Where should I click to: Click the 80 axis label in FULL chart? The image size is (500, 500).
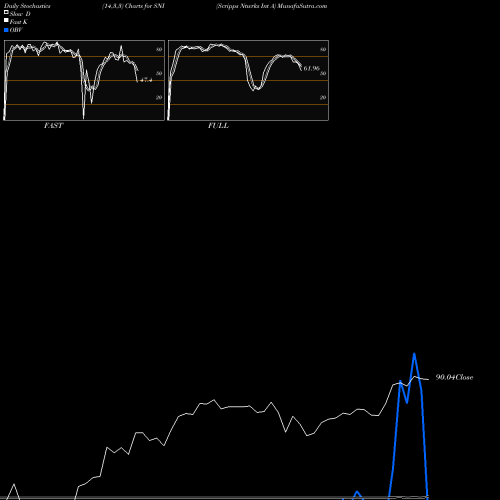pyautogui.click(x=323, y=49)
